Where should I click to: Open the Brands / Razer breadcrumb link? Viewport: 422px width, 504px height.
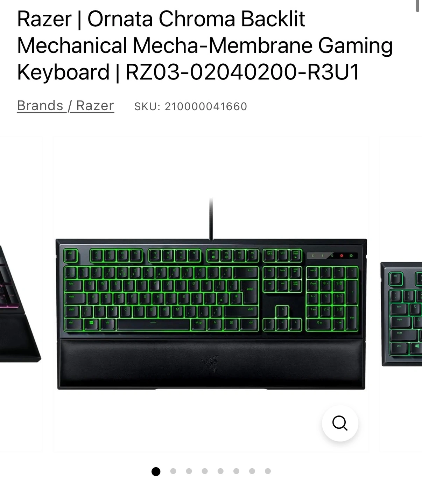pyautogui.click(x=65, y=106)
